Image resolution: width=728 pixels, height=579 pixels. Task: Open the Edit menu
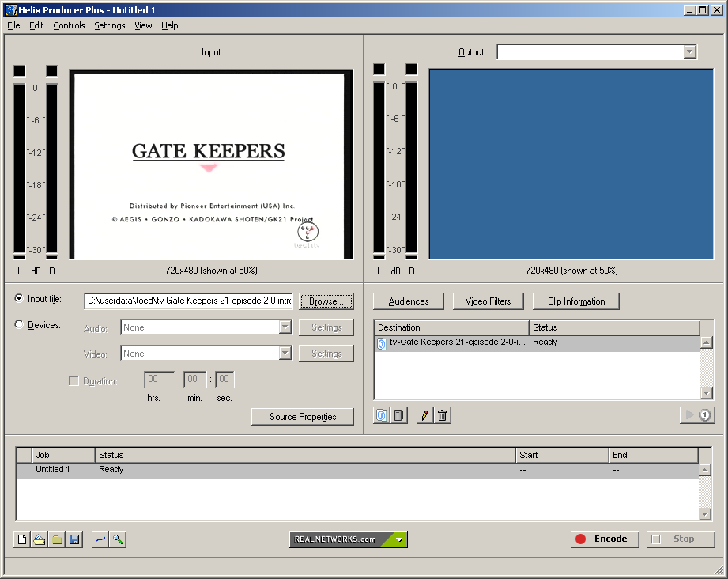pyautogui.click(x=36, y=25)
